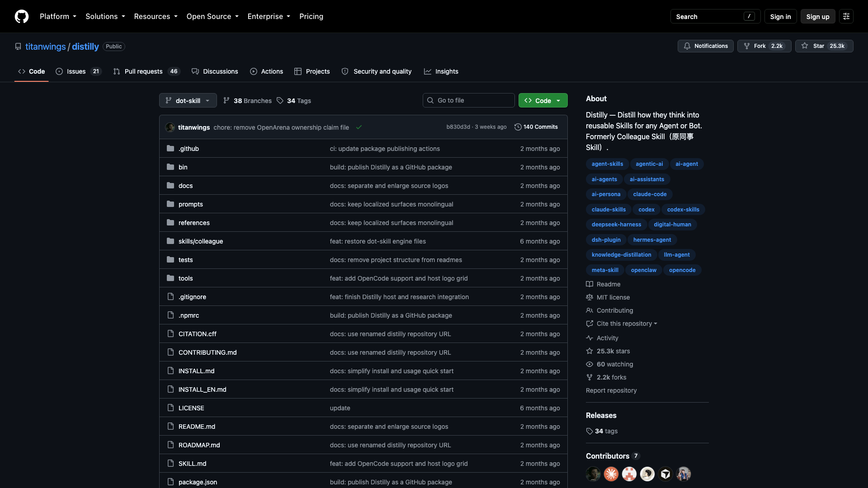868x488 pixels.
Task: Open Activity in About sidebar
Action: click(602, 338)
